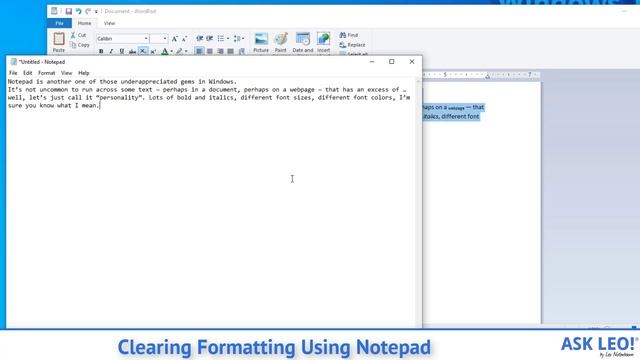Toggle Italic formatting in WordPad
Screen dimensions: 640x360
click(x=111, y=51)
